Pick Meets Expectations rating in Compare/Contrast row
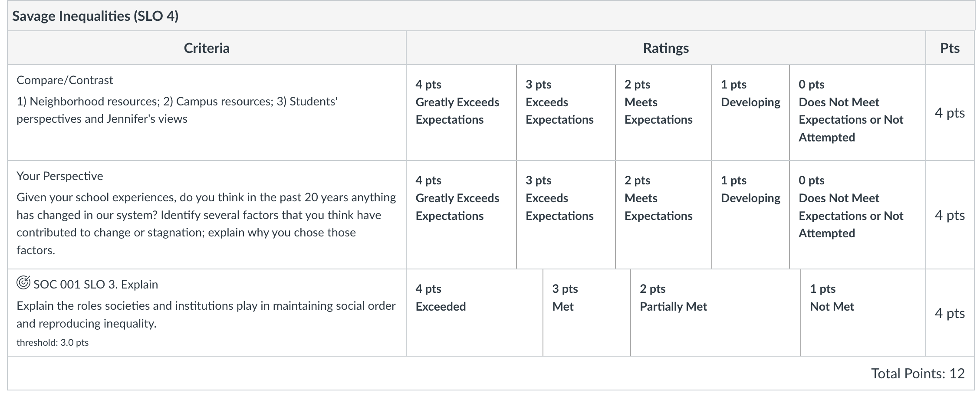This screenshot has height=400, width=980. tap(664, 113)
